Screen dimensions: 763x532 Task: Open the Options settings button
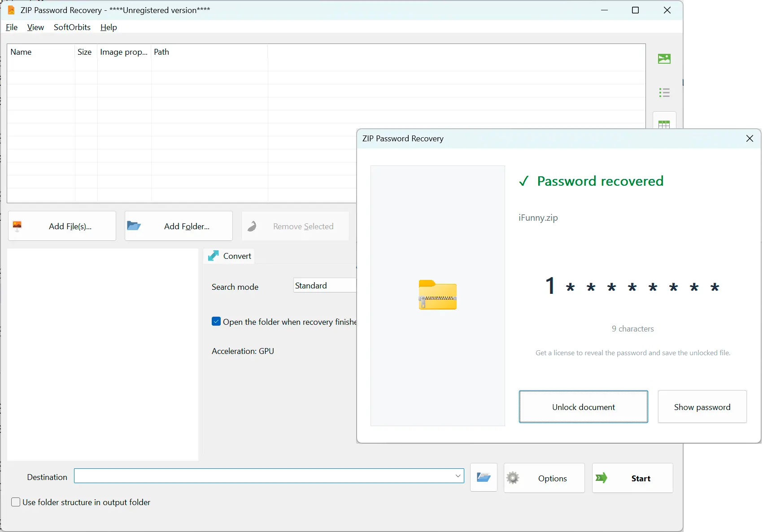[x=544, y=478]
